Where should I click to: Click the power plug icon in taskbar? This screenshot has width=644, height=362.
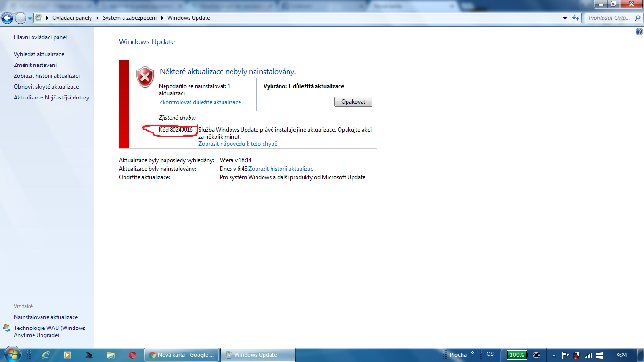click(x=537, y=355)
